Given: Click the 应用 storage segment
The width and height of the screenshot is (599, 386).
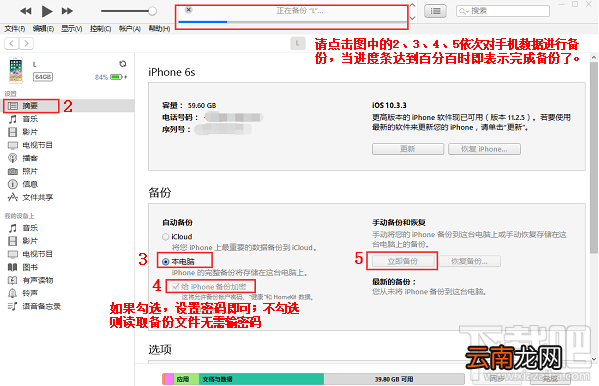Looking at the screenshot, I should [x=186, y=379].
